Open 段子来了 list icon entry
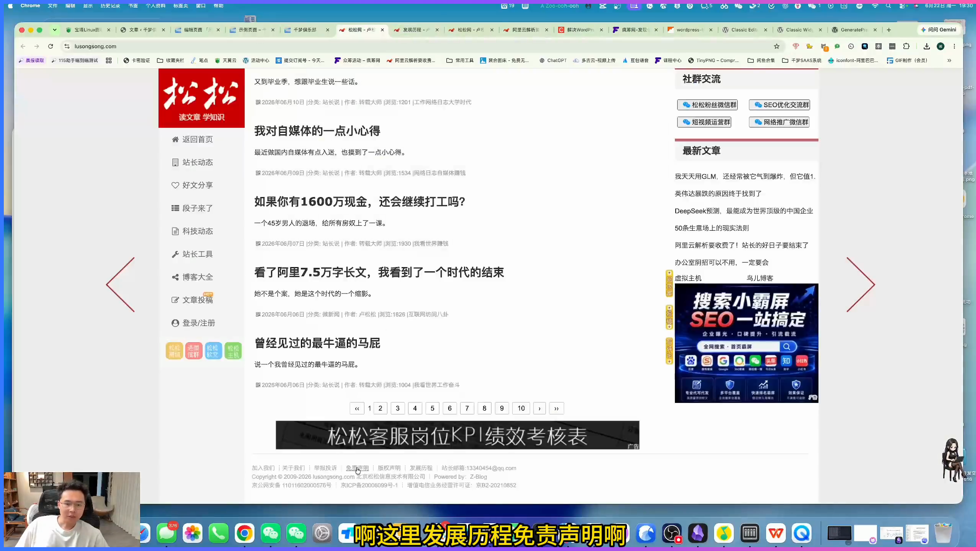Screen dimensions: 980x551 tap(175, 208)
